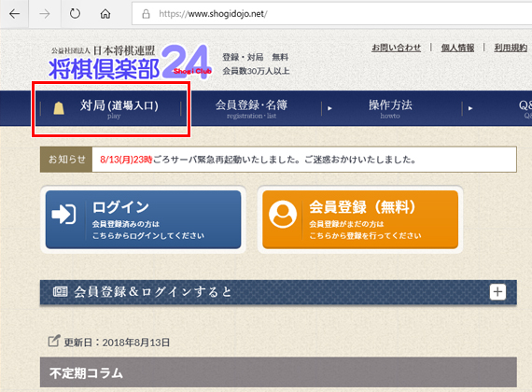Open 会員登録・名簿 menu item
The image size is (532, 392).
(x=251, y=108)
